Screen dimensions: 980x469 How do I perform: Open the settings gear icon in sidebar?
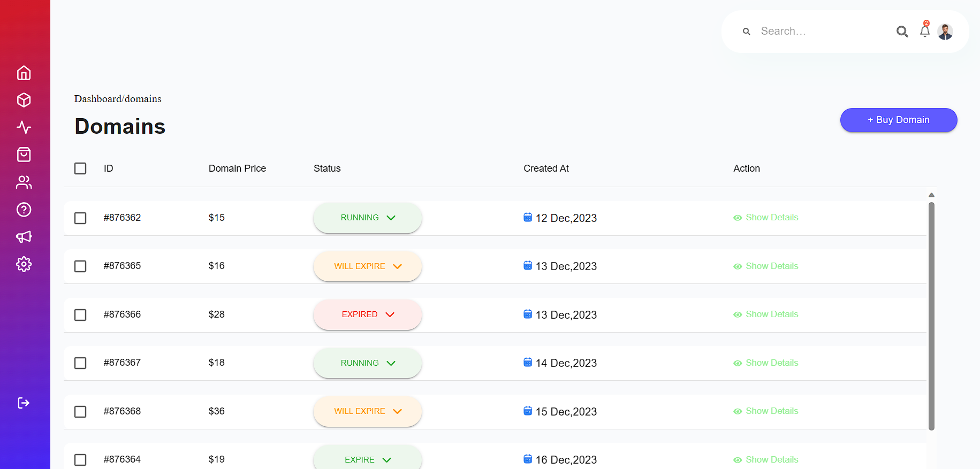pyautogui.click(x=24, y=264)
